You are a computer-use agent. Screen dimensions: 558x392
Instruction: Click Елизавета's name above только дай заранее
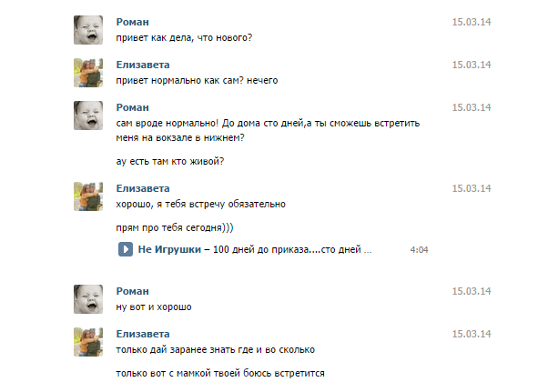[x=143, y=334]
